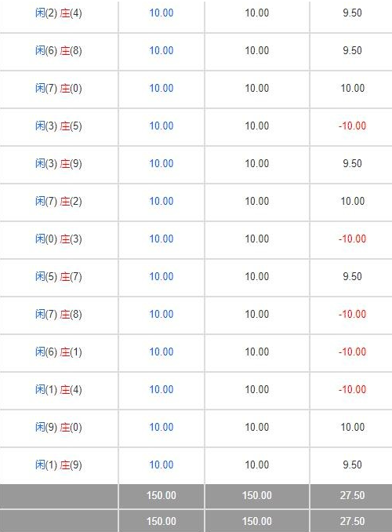Click first 27.50 total in gray footer
Image resolution: width=392 pixels, height=532 pixels.
[352, 495]
